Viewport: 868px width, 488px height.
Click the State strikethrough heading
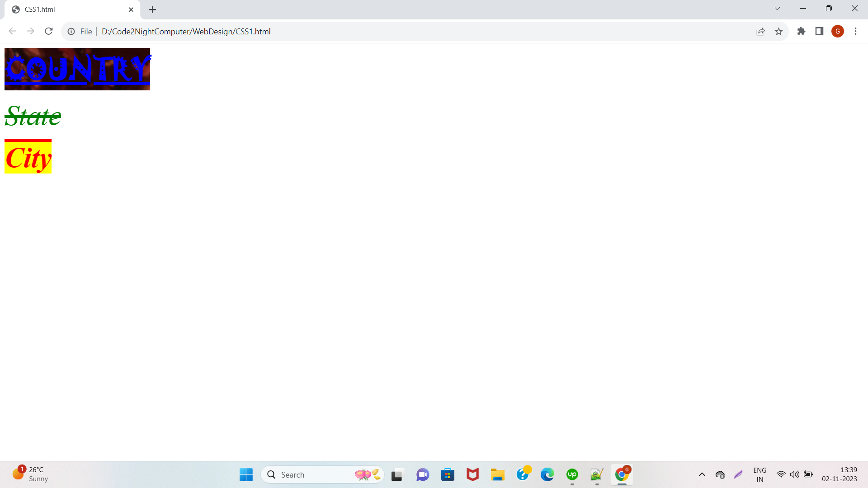click(33, 116)
